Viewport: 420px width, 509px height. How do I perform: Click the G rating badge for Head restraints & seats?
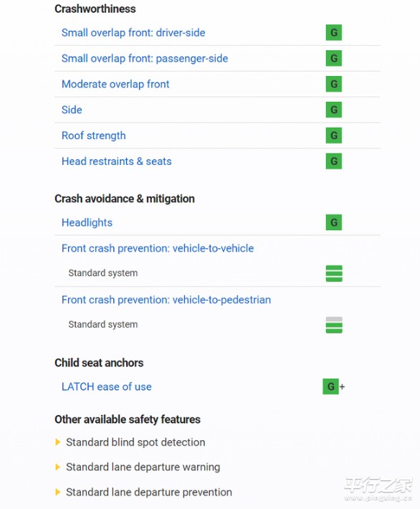click(x=334, y=161)
